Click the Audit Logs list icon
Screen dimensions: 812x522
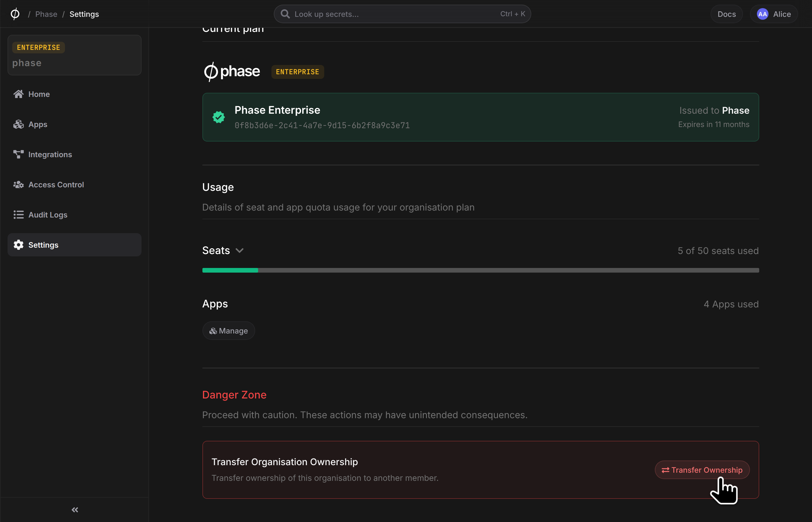[x=19, y=215]
